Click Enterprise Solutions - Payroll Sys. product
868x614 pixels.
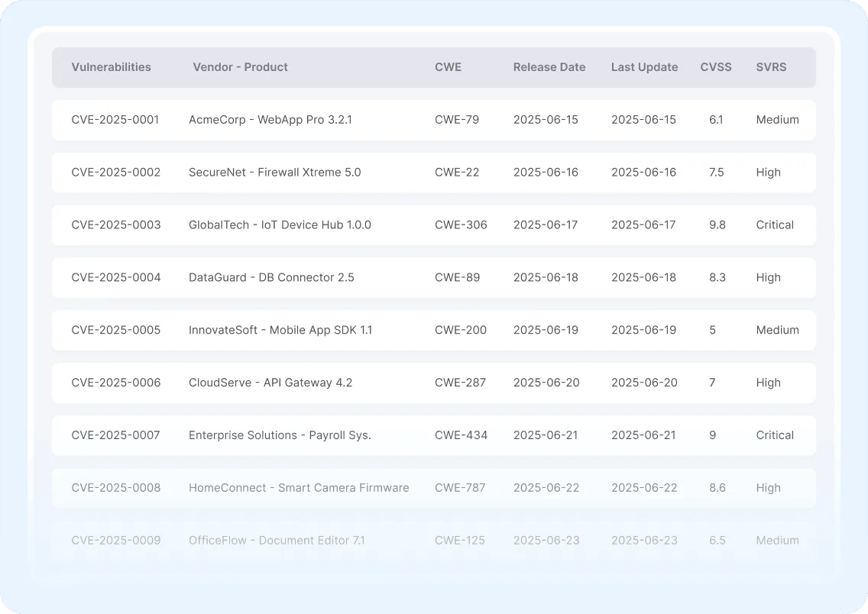(280, 435)
